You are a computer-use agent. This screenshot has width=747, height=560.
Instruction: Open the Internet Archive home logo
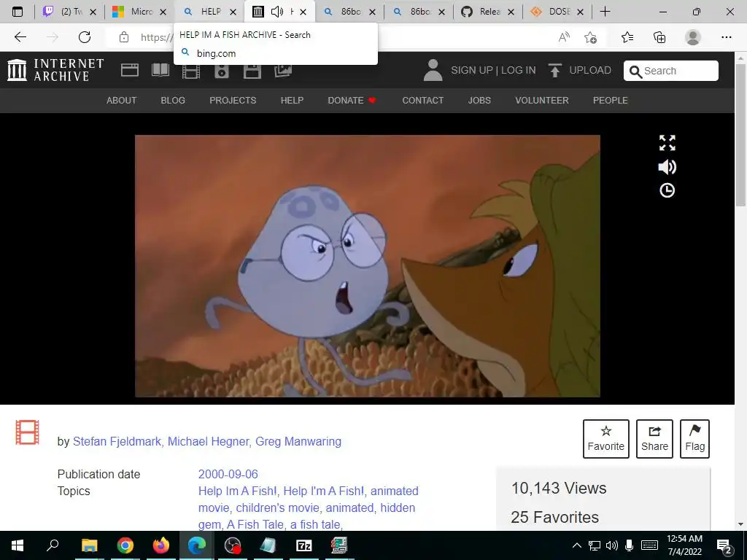[x=55, y=70]
